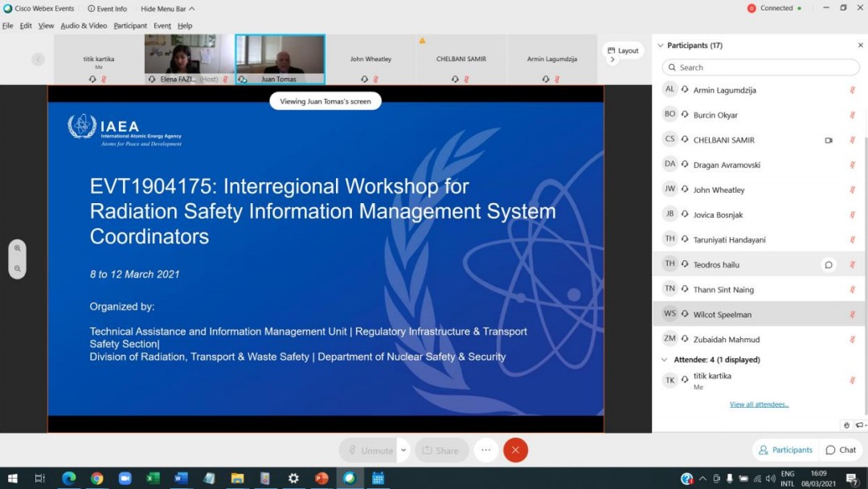Click muted mic icon for Zubaidah Mahmud
The height and width of the screenshot is (489, 868).
(x=853, y=339)
